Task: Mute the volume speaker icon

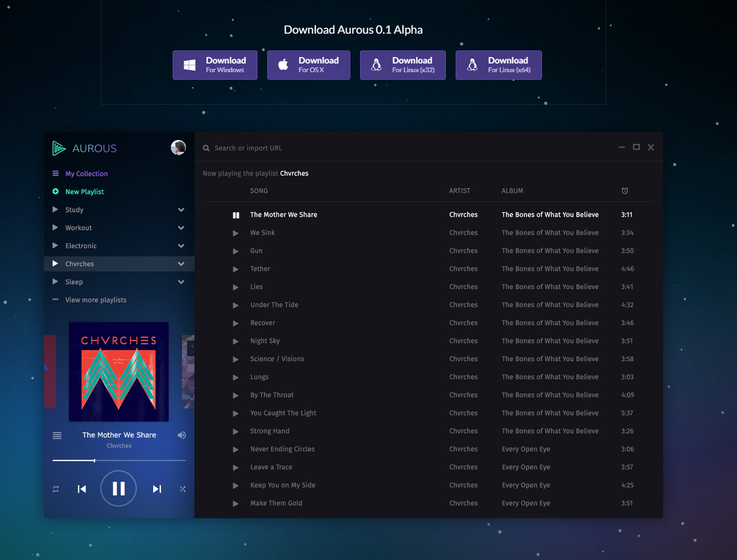Action: coord(181,435)
